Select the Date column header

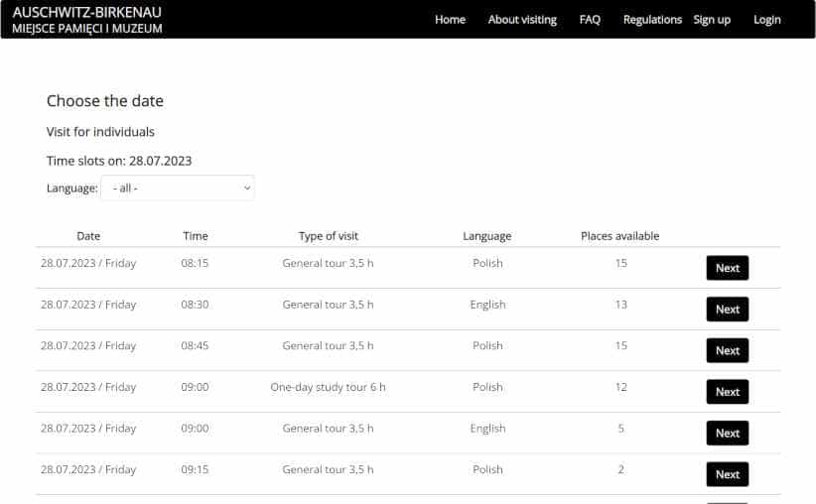tap(88, 236)
